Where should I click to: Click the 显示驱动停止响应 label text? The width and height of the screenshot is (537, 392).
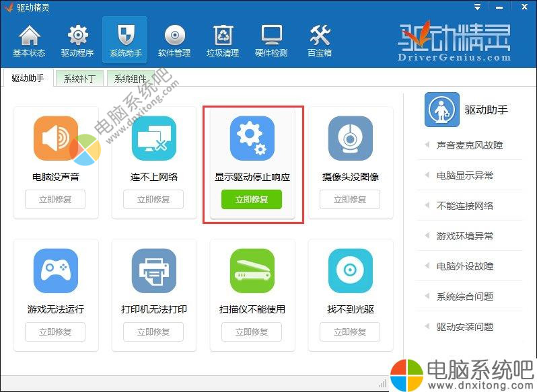tap(252, 177)
